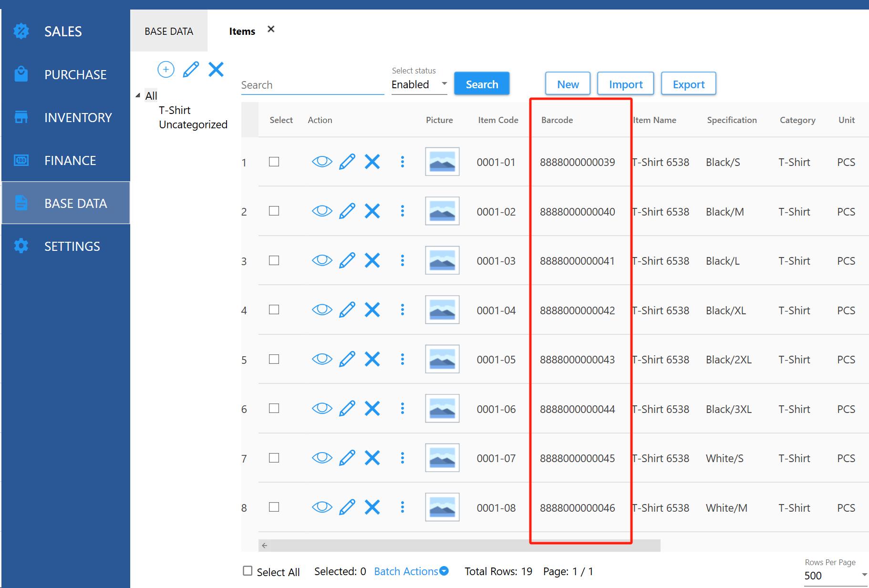Open more options menu for item 0001-02
This screenshot has height=588, width=869.
(x=403, y=211)
